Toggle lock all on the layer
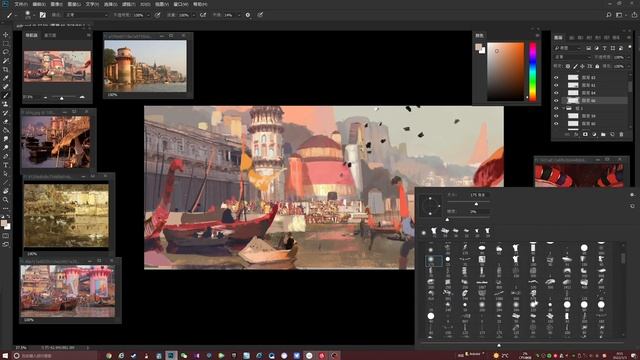The width and height of the screenshot is (640, 360). coord(597,66)
